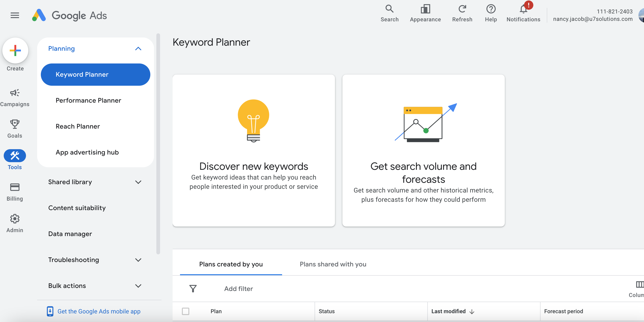This screenshot has width=644, height=322.
Task: Open the hamburger main menu
Action: click(x=15, y=16)
